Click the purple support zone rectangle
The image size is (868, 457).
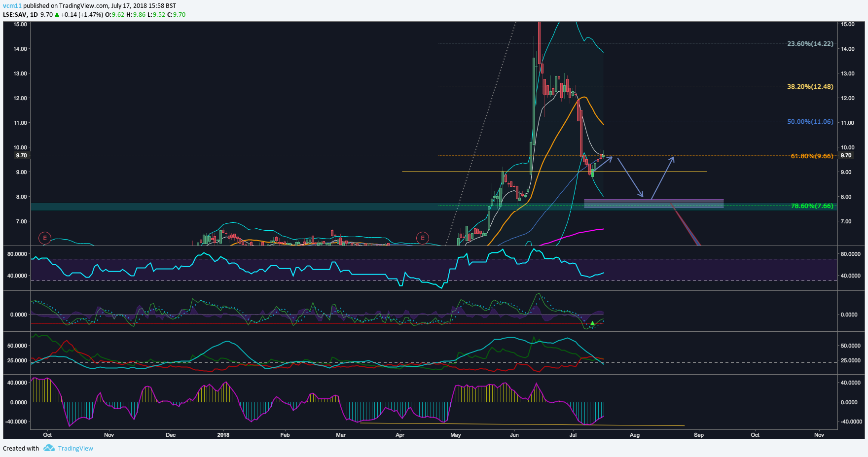tap(653, 204)
